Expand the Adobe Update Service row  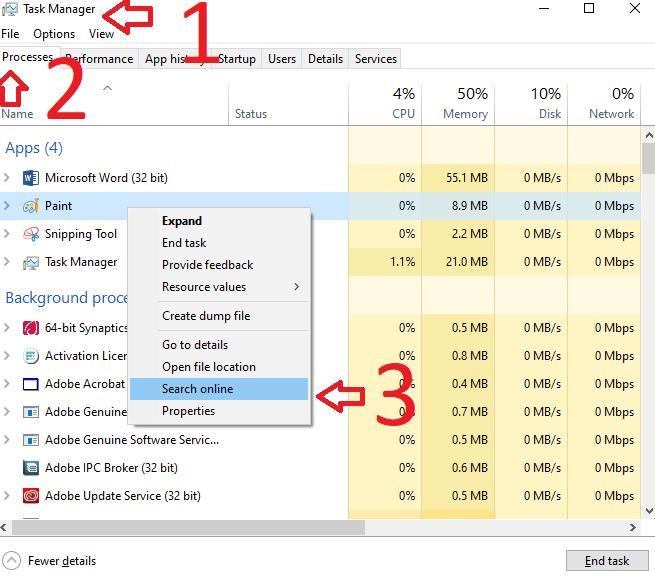point(6,495)
